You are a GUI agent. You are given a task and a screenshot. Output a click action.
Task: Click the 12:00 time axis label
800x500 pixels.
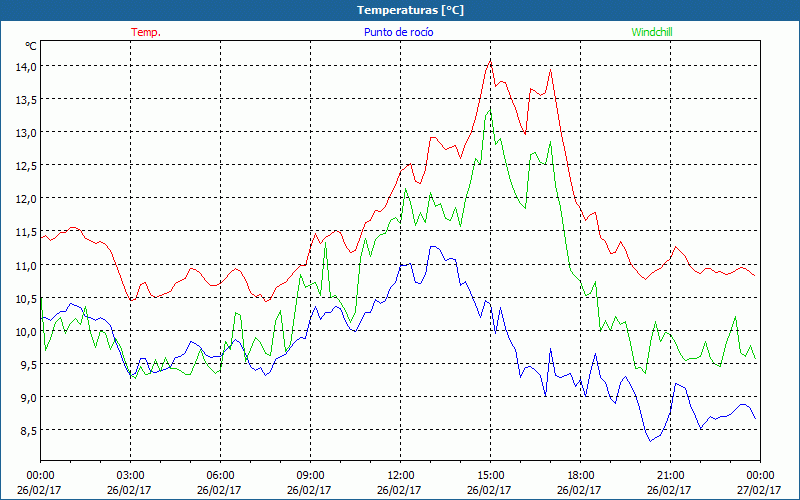coord(401,476)
